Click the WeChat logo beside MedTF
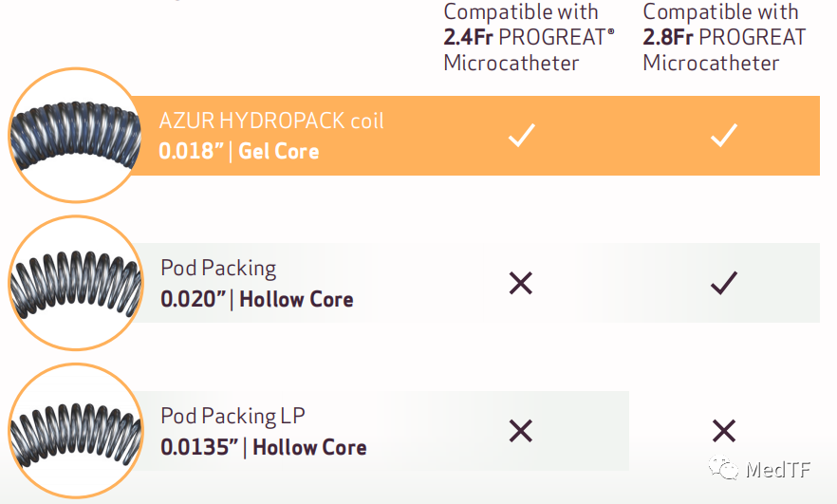 click(x=725, y=469)
